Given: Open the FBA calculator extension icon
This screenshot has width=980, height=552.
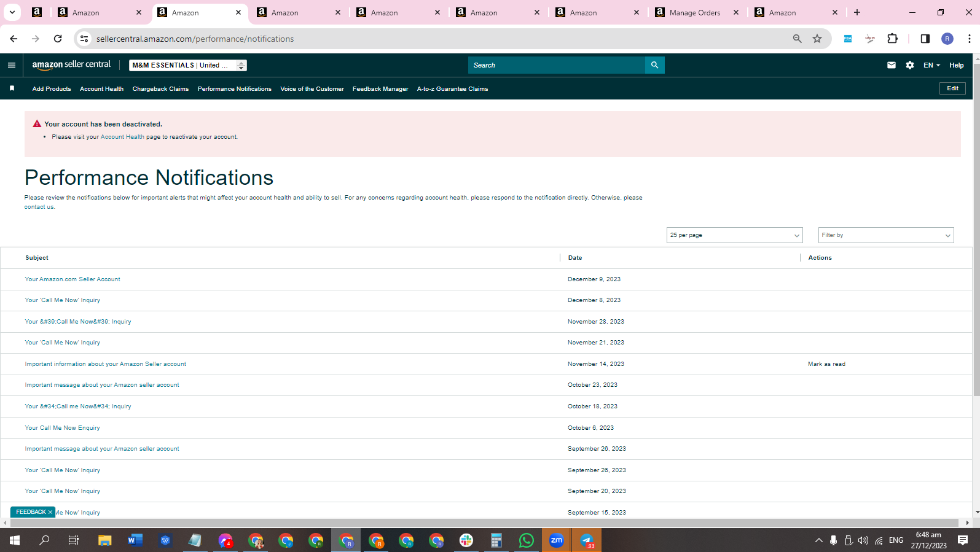Looking at the screenshot, I should (848, 39).
